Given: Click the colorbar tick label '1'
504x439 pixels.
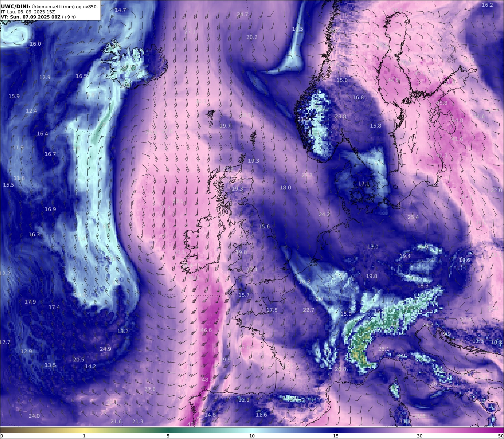Looking at the screenshot, I should click(84, 436).
